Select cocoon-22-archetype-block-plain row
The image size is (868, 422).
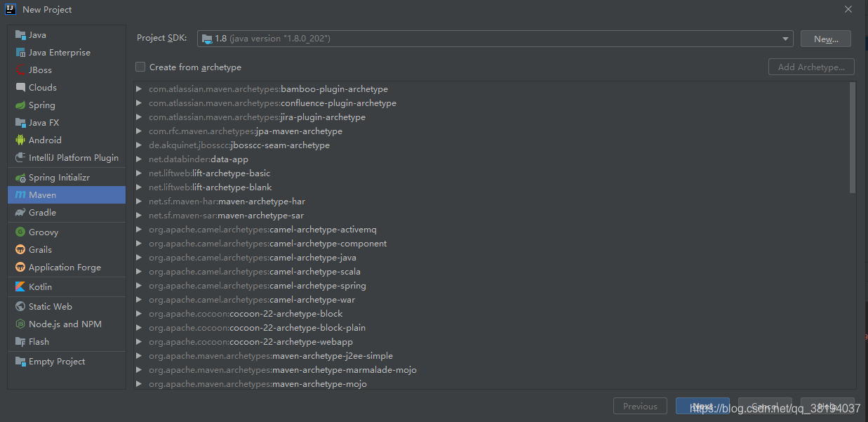tap(491, 328)
